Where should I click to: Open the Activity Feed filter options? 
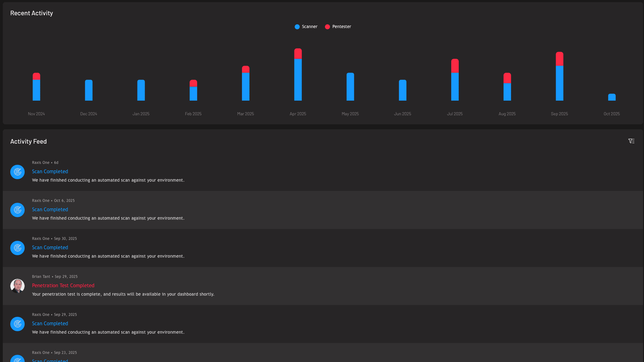(632, 141)
